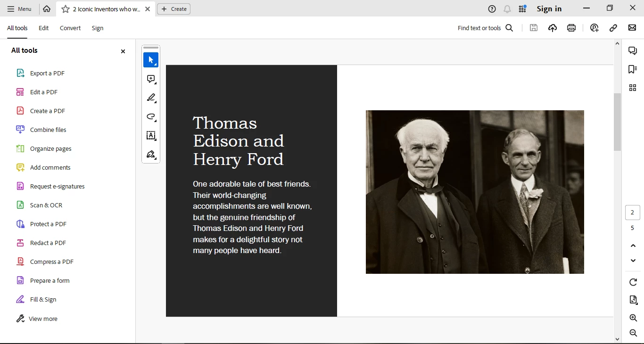This screenshot has width=644, height=344.
Task: Open the fill and sign pen tool
Action: point(151,155)
